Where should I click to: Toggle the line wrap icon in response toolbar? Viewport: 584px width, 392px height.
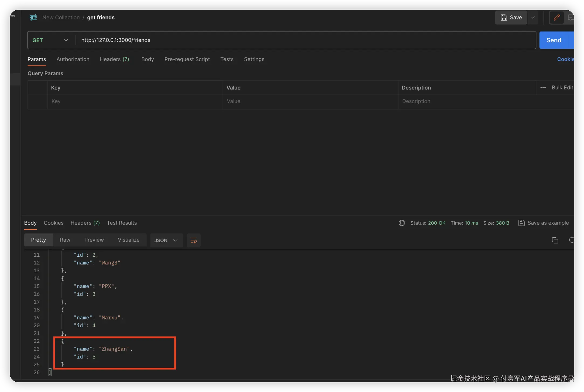194,240
